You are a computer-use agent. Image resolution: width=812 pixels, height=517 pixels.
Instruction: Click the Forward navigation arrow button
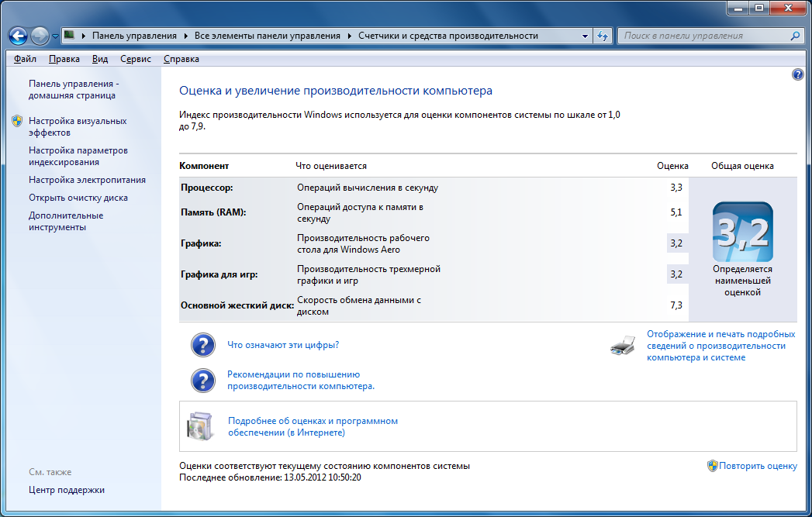(x=40, y=36)
